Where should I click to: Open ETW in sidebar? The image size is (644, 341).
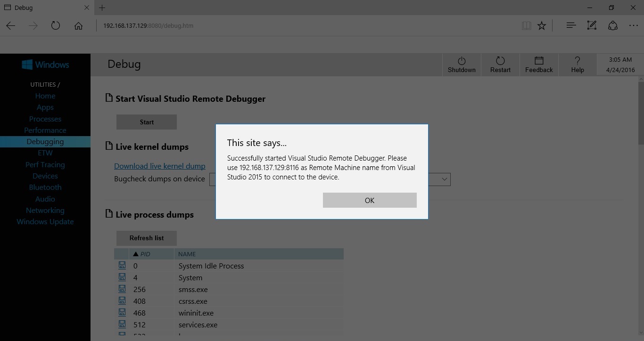coord(45,153)
